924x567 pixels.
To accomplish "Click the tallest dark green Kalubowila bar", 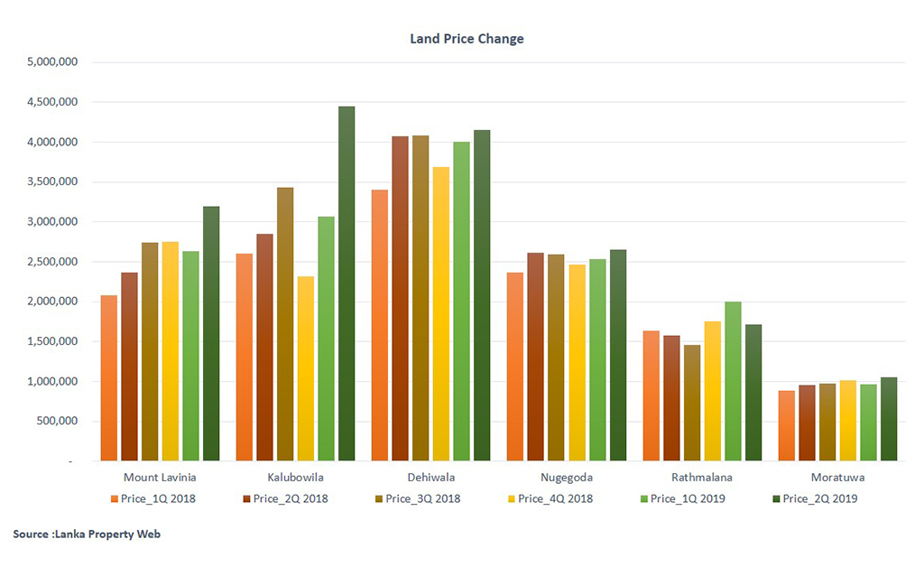I will coord(346,283).
